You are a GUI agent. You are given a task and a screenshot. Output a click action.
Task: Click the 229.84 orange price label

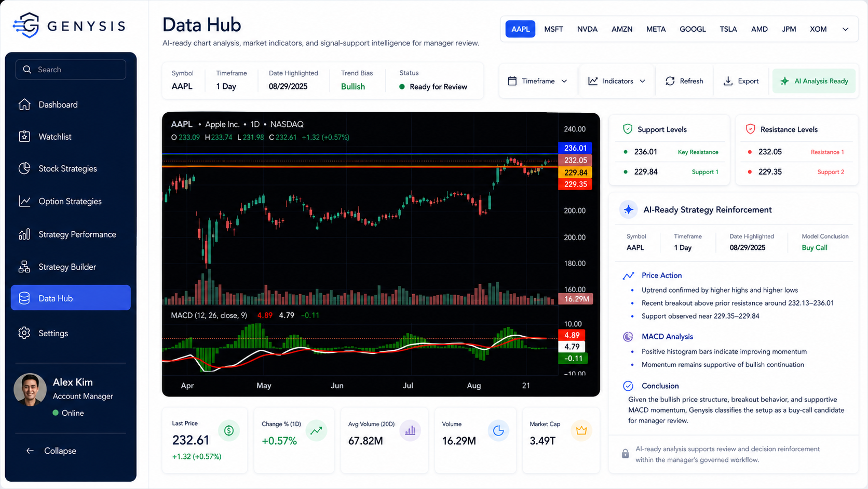pyautogui.click(x=575, y=173)
